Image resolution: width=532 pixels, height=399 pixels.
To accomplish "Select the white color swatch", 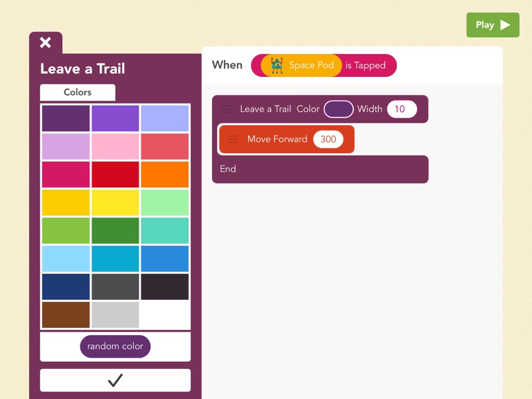I will [x=165, y=314].
